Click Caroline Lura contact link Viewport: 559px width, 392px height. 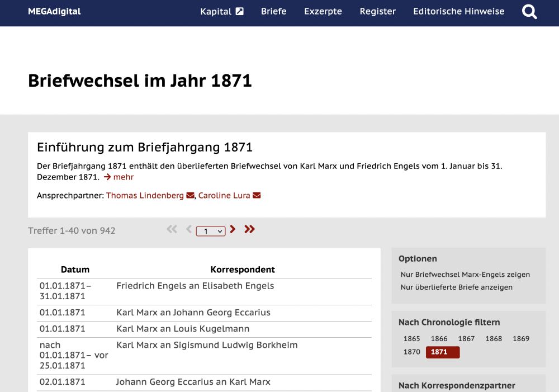224,196
